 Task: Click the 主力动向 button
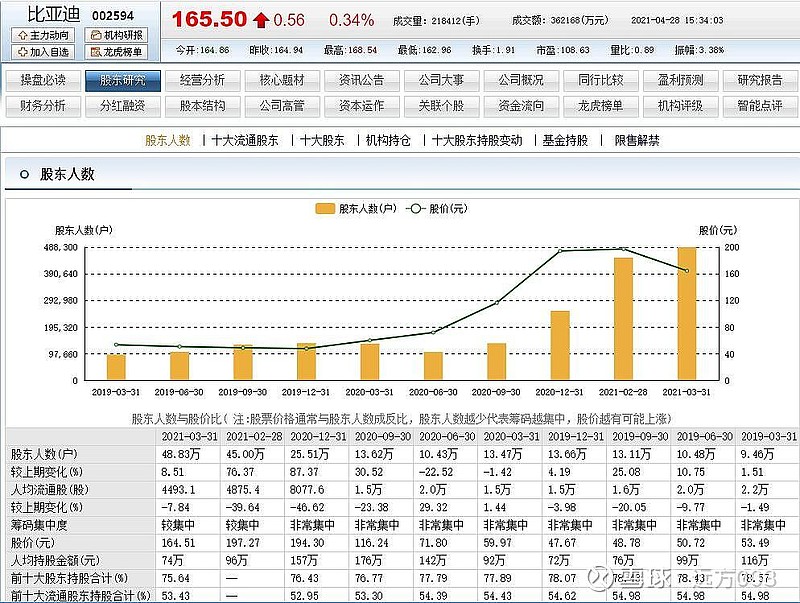pyautogui.click(x=43, y=35)
